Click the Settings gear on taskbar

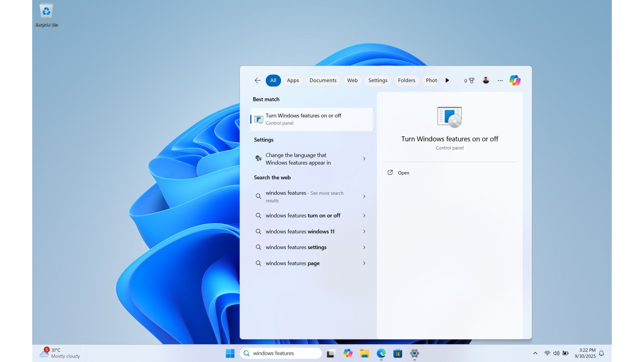[414, 353]
